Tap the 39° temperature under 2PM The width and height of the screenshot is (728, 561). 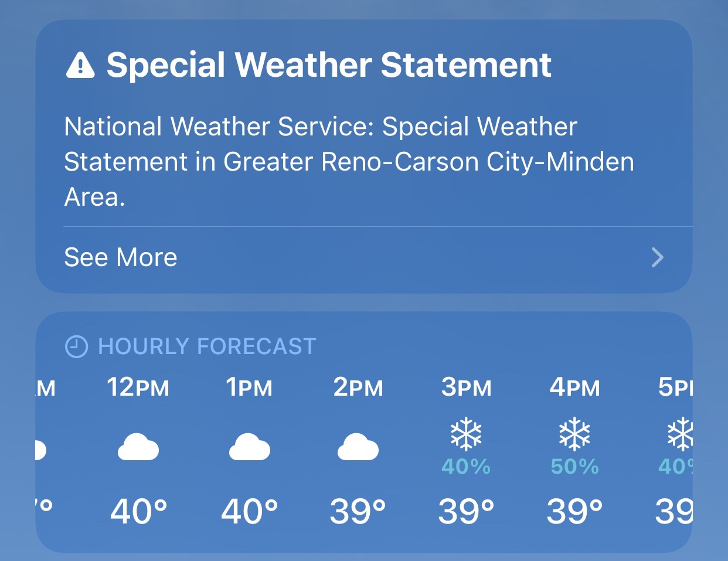click(358, 511)
